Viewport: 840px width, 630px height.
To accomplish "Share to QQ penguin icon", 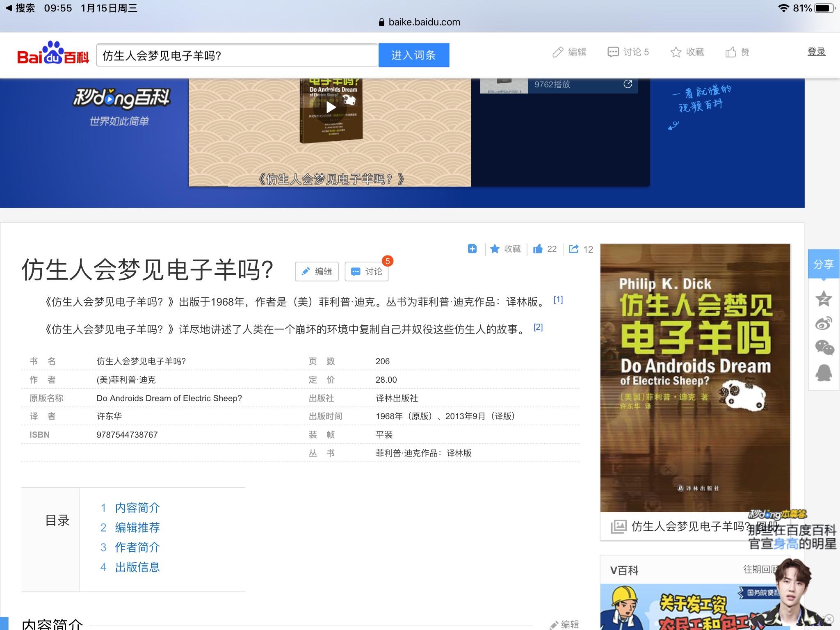I will point(824,372).
